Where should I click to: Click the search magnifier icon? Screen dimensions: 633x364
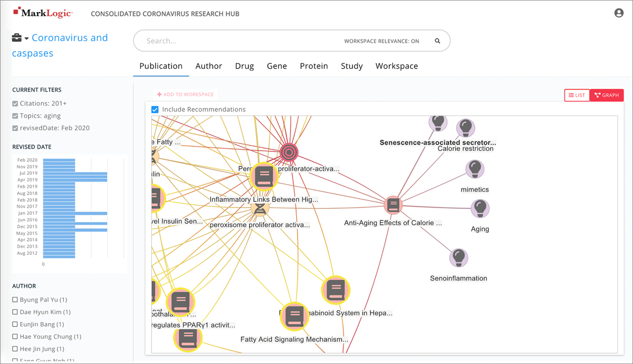click(x=437, y=41)
